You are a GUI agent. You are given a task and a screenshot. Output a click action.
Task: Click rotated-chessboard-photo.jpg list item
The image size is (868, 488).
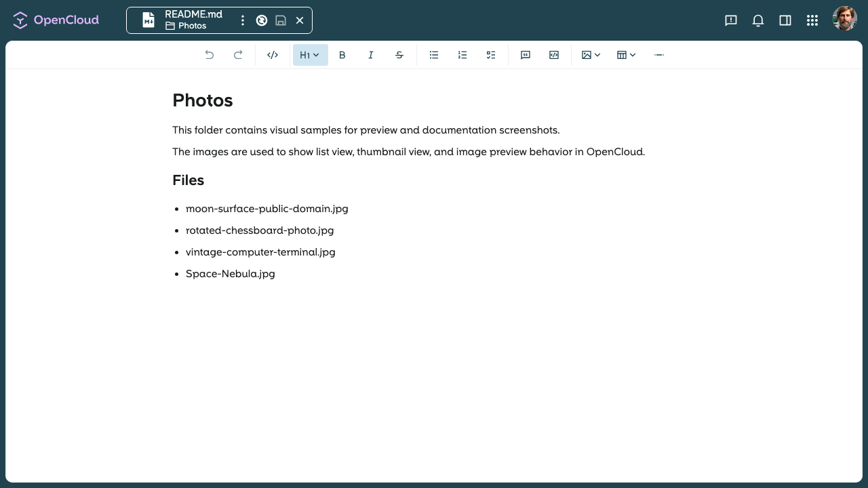click(260, 230)
